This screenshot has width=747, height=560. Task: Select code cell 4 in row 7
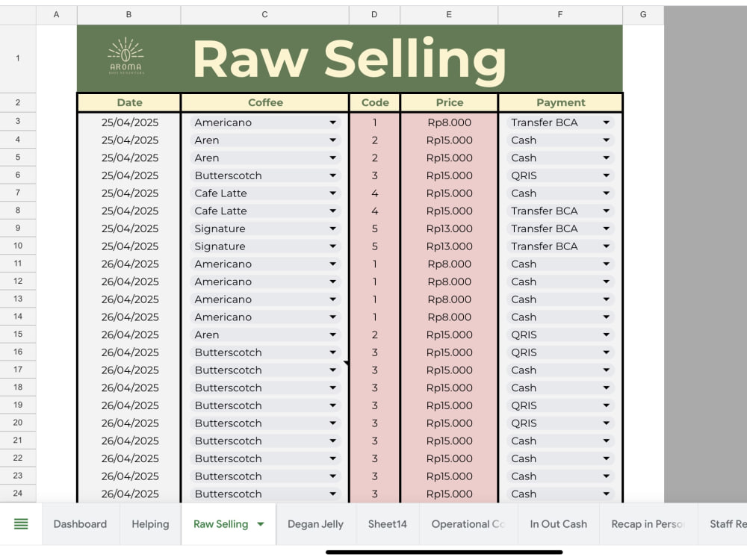click(375, 193)
